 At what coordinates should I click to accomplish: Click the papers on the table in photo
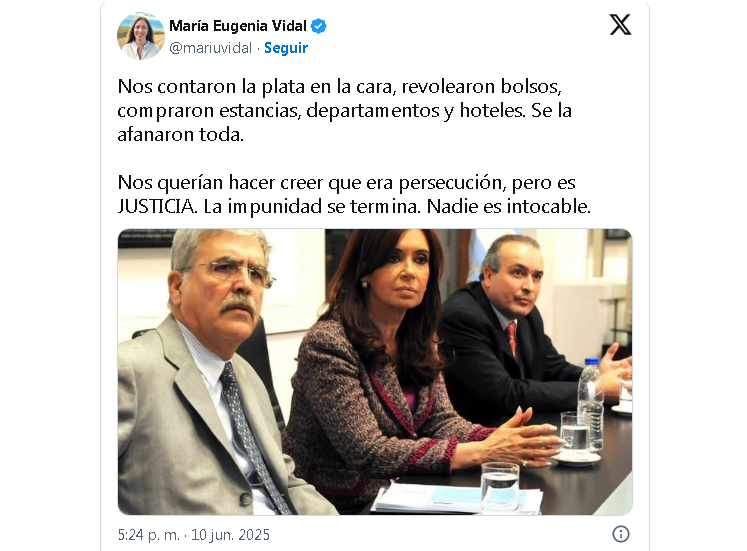coord(456,498)
